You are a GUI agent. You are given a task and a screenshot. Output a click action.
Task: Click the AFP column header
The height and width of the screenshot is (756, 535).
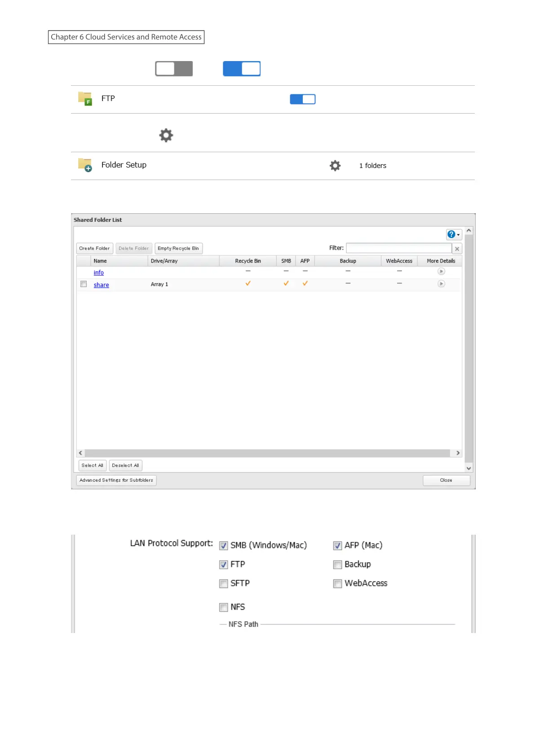[305, 261]
